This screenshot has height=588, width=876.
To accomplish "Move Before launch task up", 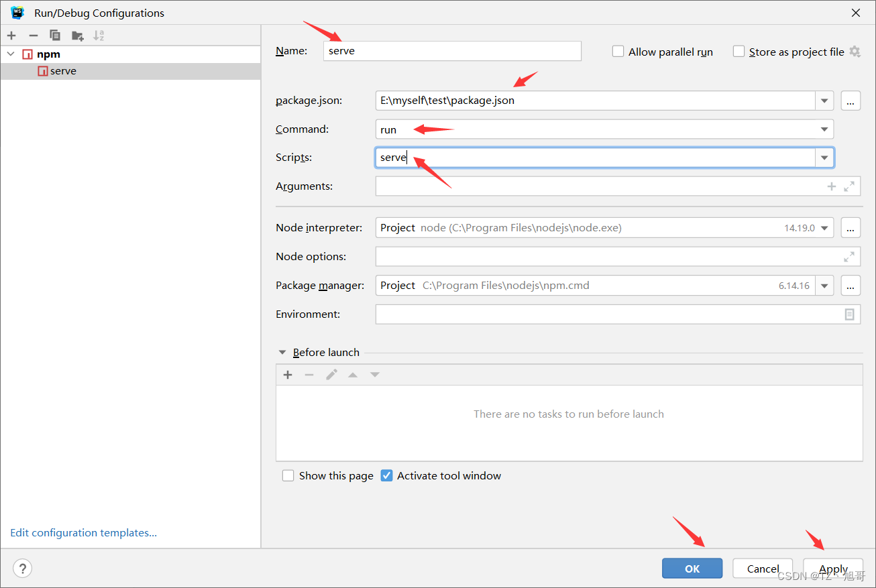I will click(353, 375).
